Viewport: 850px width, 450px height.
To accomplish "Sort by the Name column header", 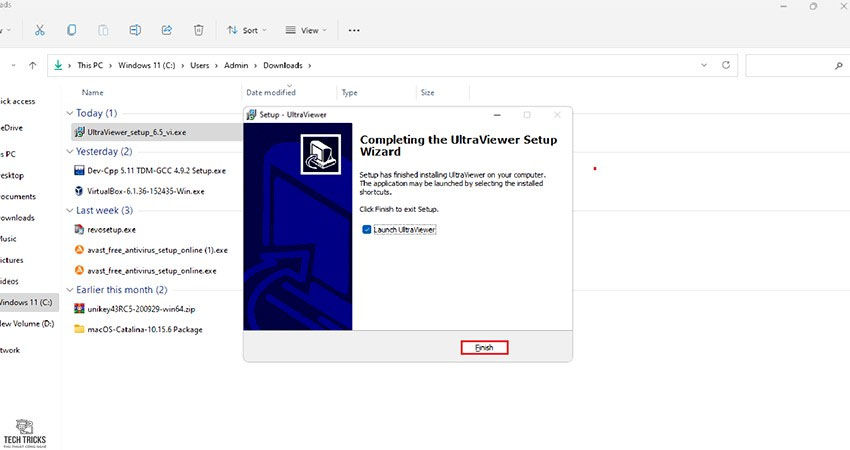I will (93, 93).
